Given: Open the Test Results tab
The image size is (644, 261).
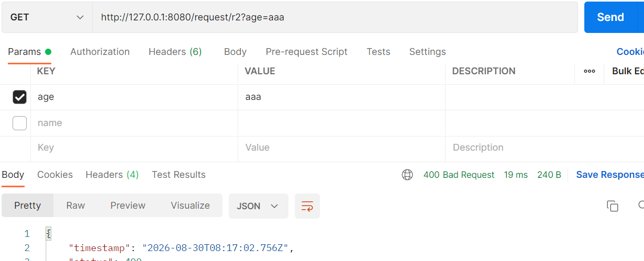Looking at the screenshot, I should (x=179, y=175).
